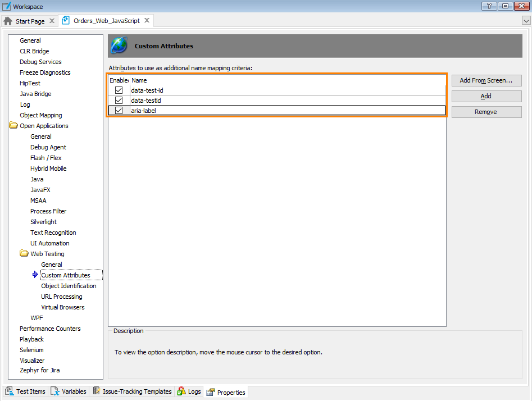Open the tab list dropdown arrow top right
532x401 pixels.
pyautogui.click(x=526, y=20)
